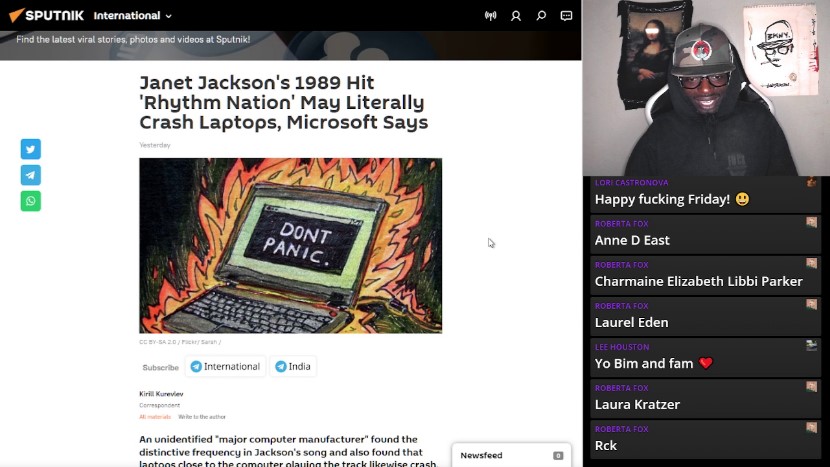Click the Sputnik logo in the header
The image size is (830, 467).
tap(46, 16)
